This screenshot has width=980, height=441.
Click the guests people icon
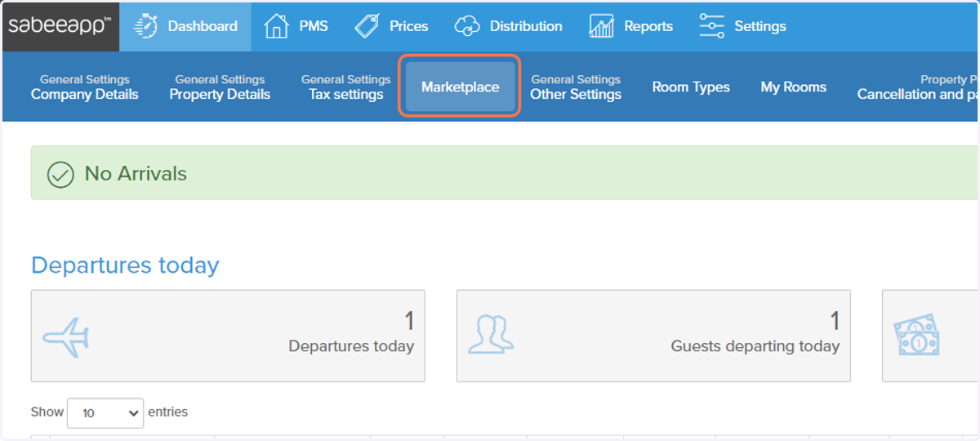pyautogui.click(x=491, y=335)
